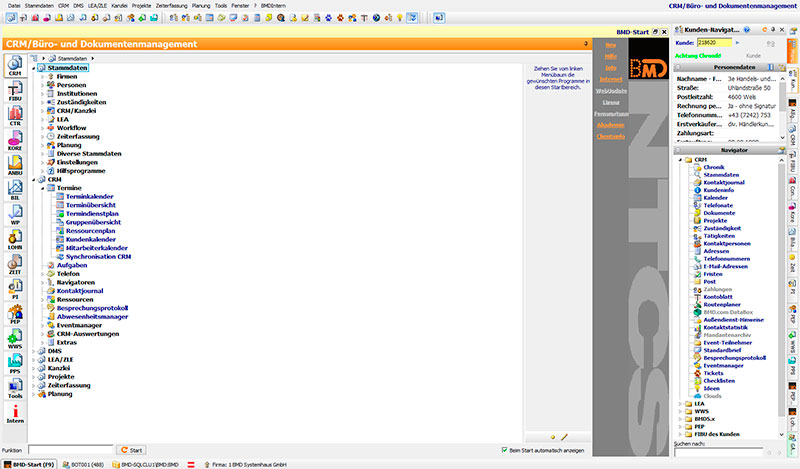
Task: Open Terminkalender in the CRM tree
Action: point(90,197)
